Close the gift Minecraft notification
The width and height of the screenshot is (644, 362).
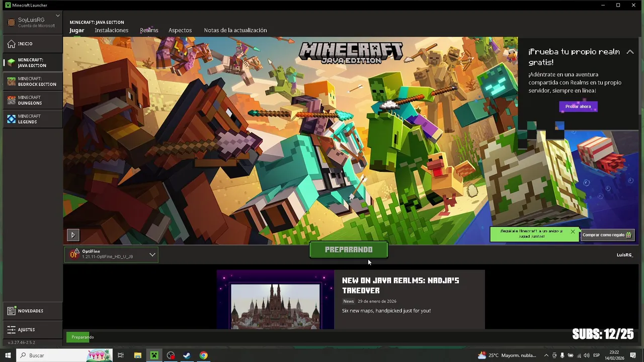click(x=573, y=232)
